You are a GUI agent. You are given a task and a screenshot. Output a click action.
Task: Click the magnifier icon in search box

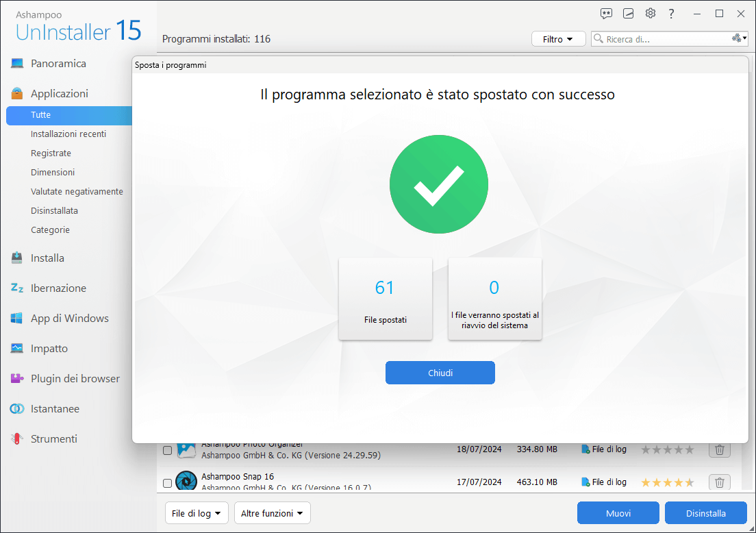click(598, 38)
